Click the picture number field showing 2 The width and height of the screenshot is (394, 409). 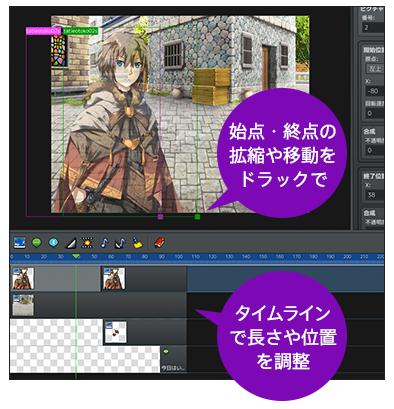pos(373,27)
